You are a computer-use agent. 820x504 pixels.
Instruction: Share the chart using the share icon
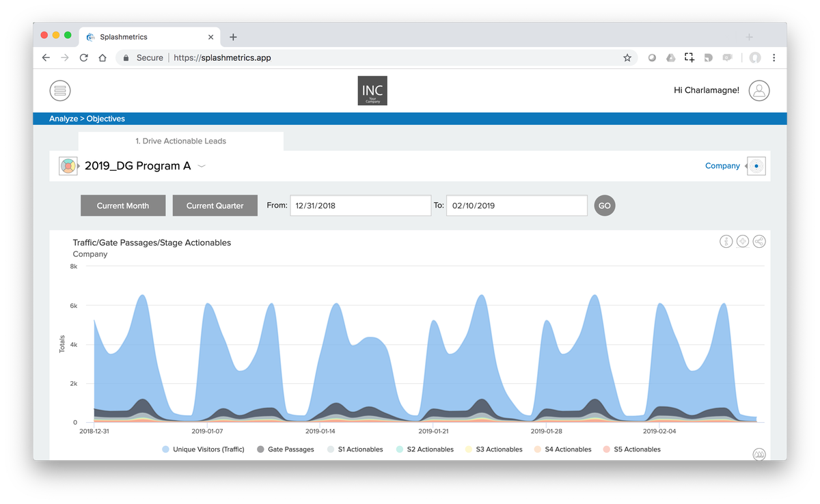point(759,241)
